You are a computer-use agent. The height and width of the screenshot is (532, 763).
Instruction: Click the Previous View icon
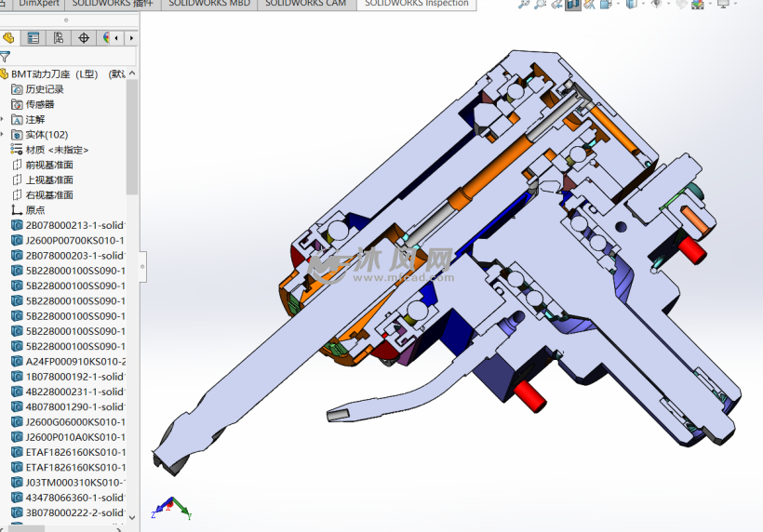point(557,4)
